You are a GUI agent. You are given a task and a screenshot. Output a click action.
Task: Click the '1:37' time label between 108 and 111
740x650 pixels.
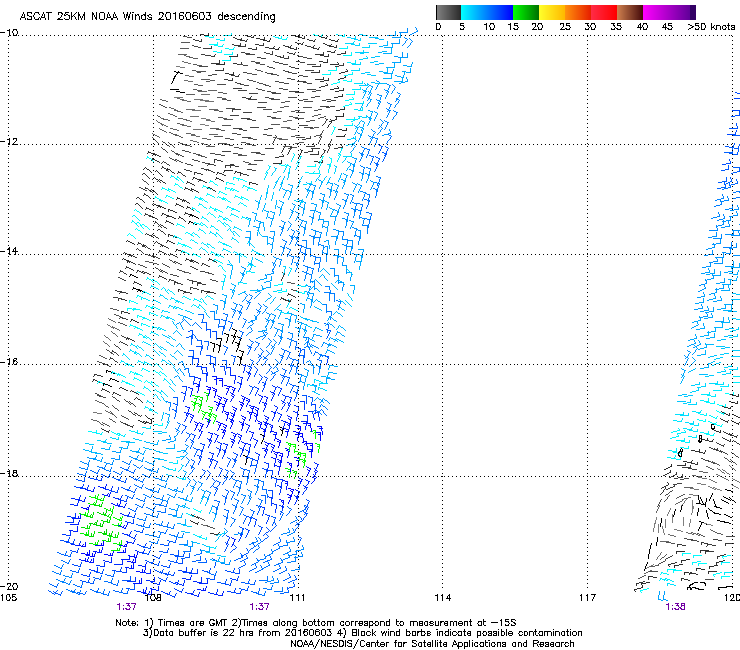point(260,607)
